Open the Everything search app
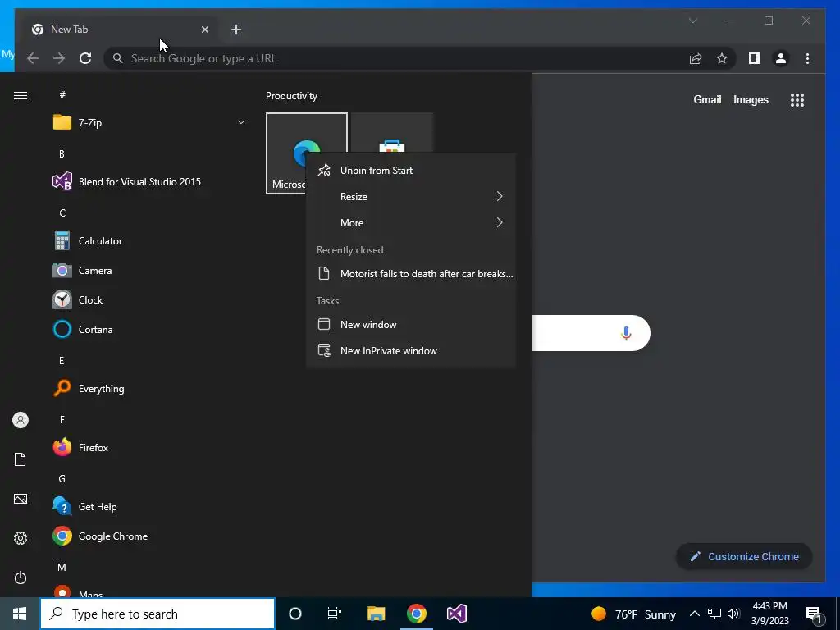Screen dimensions: 840x630 pos(148,388)
